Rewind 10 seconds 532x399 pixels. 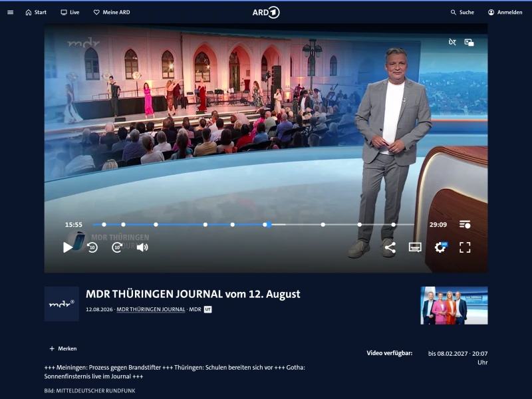92,247
